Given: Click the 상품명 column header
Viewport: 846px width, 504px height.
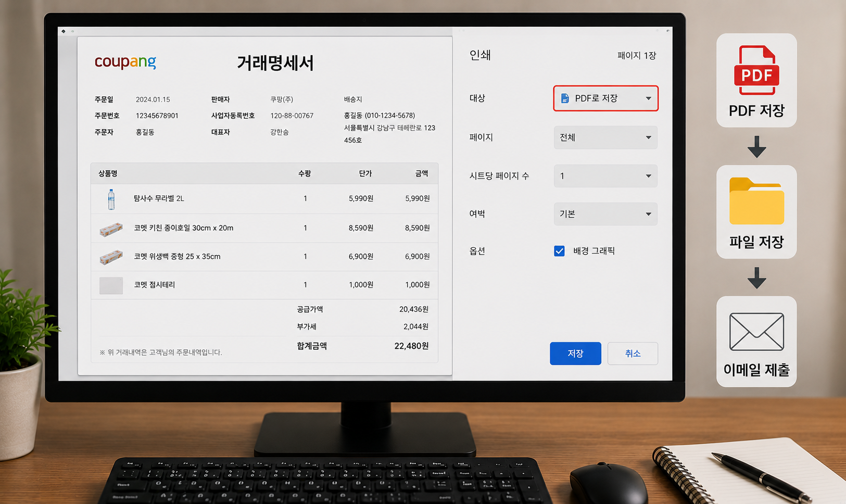Looking at the screenshot, I should [108, 173].
